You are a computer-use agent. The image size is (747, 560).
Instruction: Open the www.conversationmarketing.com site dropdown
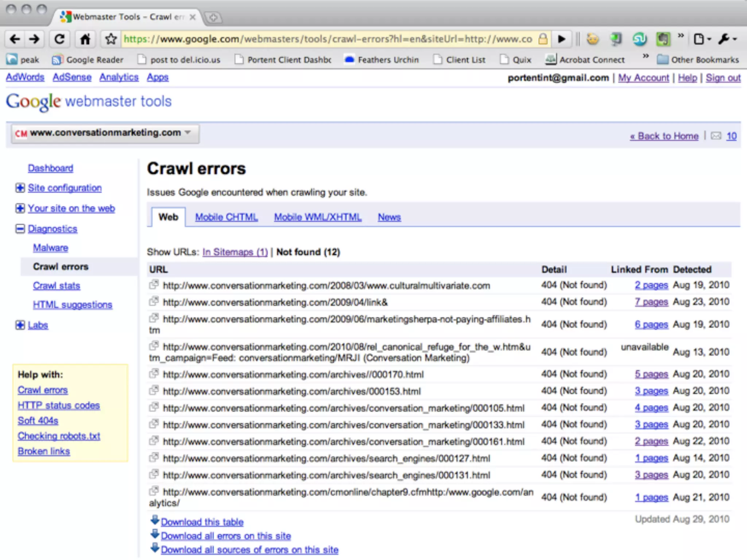(x=105, y=133)
